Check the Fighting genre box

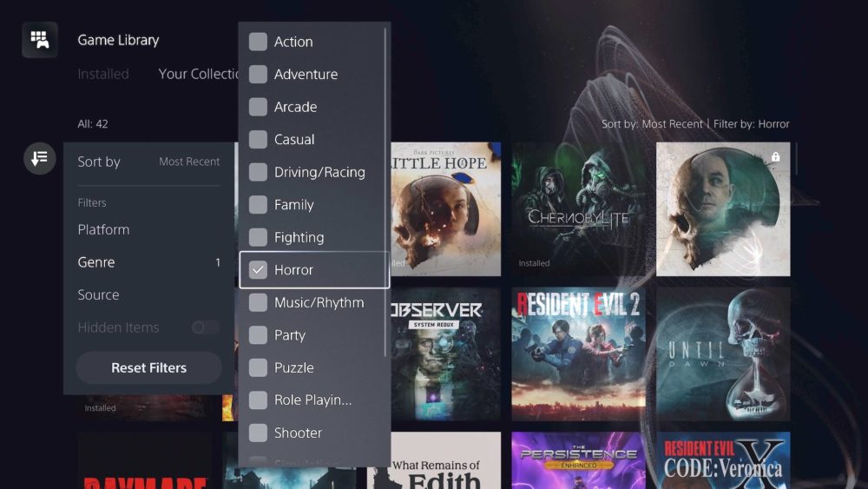click(258, 238)
